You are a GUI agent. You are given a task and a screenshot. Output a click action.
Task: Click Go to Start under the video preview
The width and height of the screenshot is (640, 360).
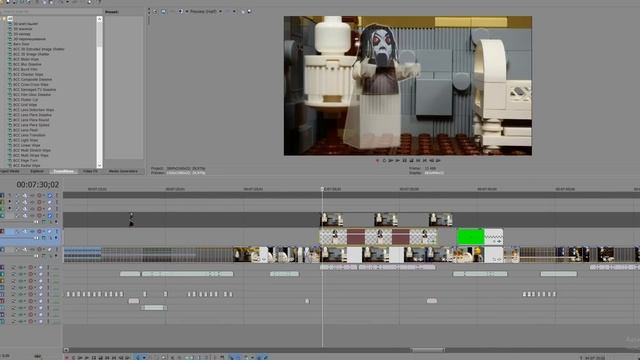point(418,160)
